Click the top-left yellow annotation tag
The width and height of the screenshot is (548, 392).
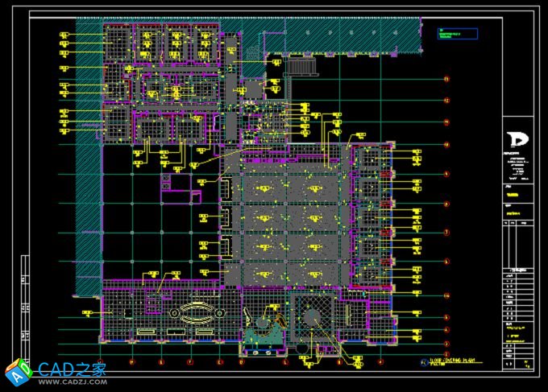click(x=64, y=34)
